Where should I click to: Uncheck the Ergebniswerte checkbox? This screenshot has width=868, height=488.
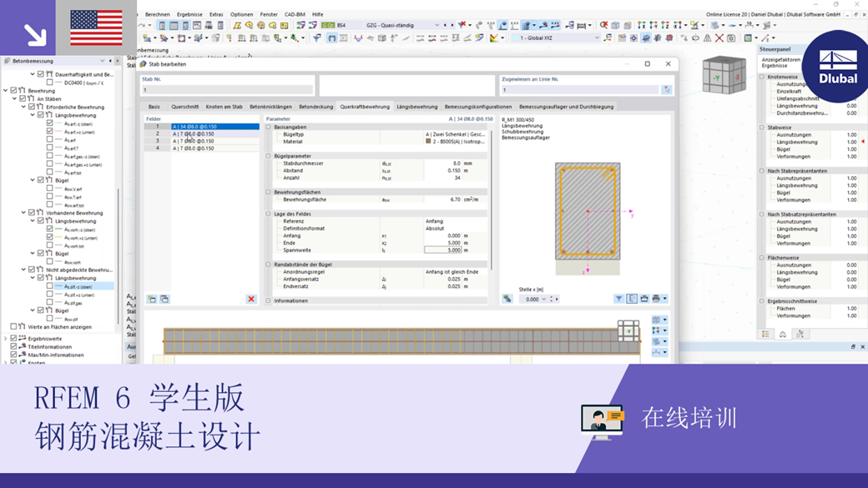[14, 338]
